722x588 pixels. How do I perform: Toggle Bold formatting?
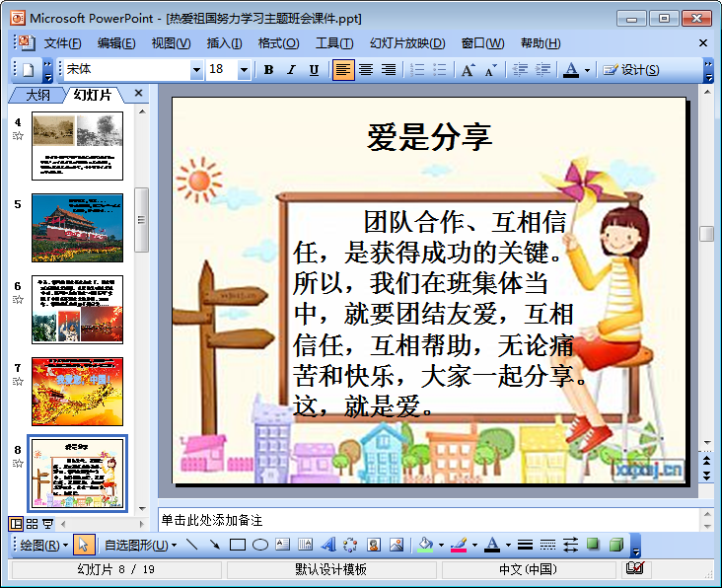pos(269,70)
